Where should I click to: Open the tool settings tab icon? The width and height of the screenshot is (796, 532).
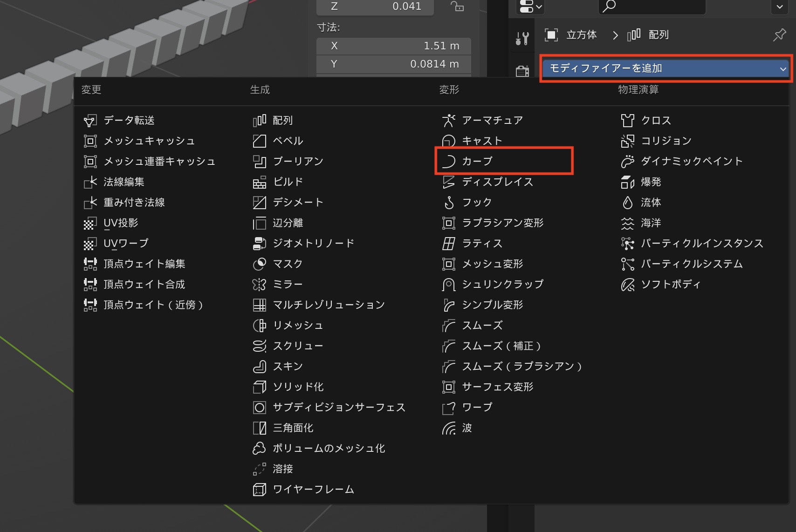pyautogui.click(x=522, y=38)
